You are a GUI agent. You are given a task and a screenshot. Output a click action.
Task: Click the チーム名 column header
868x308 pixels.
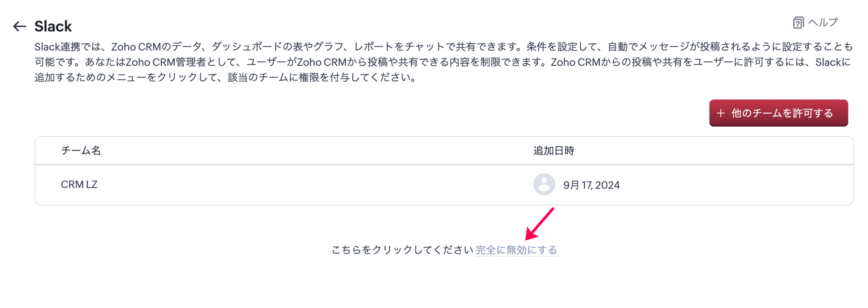coord(81,150)
